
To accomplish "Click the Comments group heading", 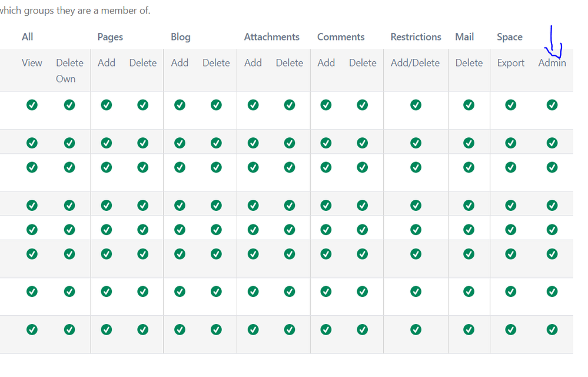I will coord(341,37).
